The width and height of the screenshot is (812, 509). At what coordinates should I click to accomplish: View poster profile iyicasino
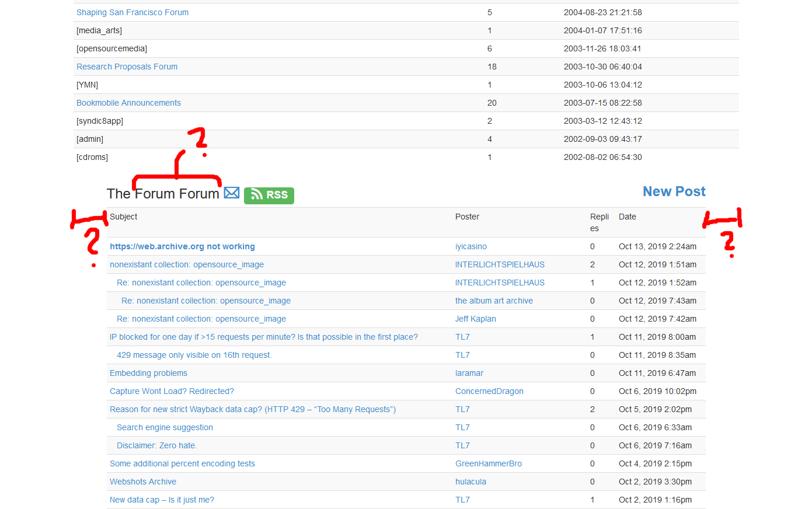471,246
